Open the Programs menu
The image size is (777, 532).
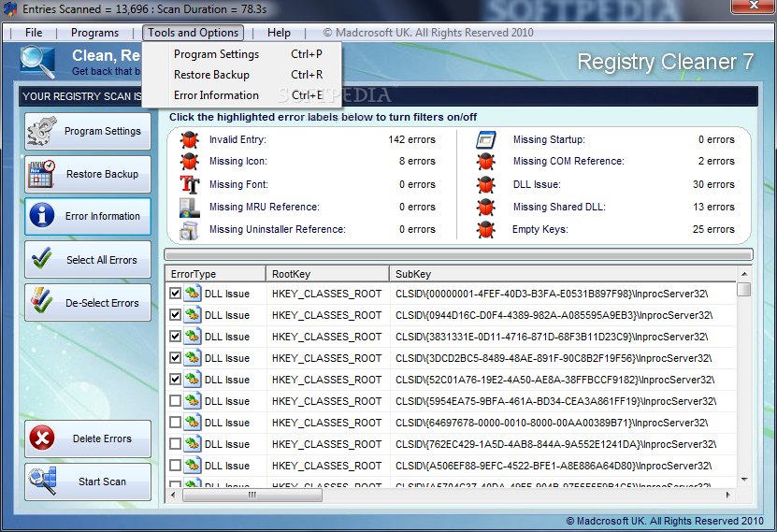[94, 33]
